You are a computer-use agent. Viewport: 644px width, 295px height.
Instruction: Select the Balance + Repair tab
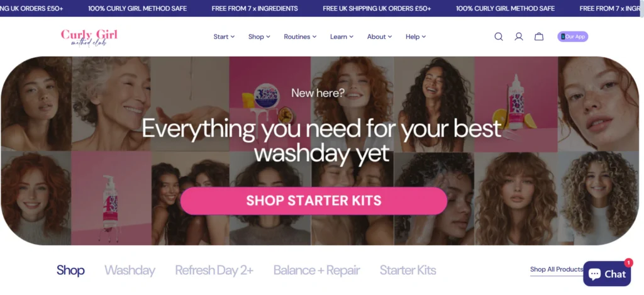tap(317, 270)
